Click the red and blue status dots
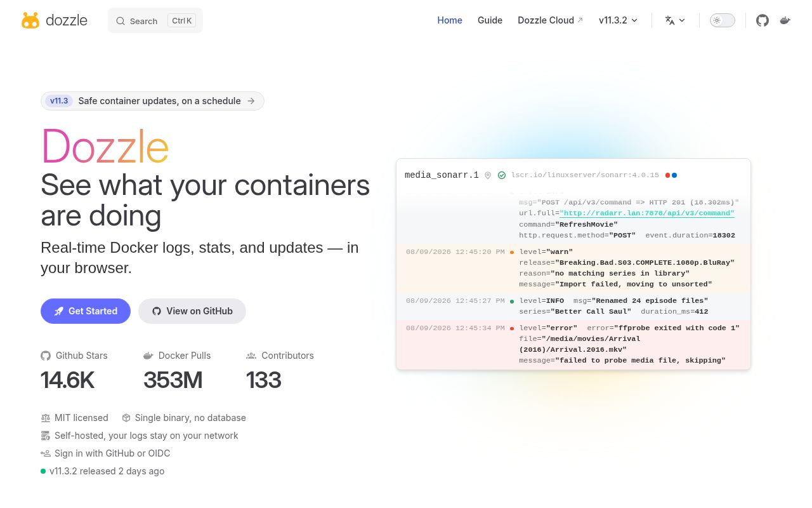Screen dimensions: 812x508 [671, 175]
